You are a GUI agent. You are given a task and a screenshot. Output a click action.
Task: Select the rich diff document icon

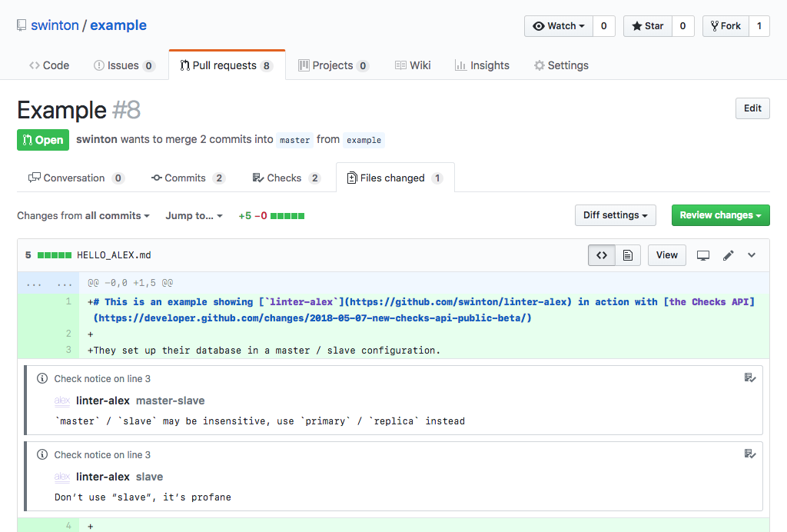coord(628,255)
